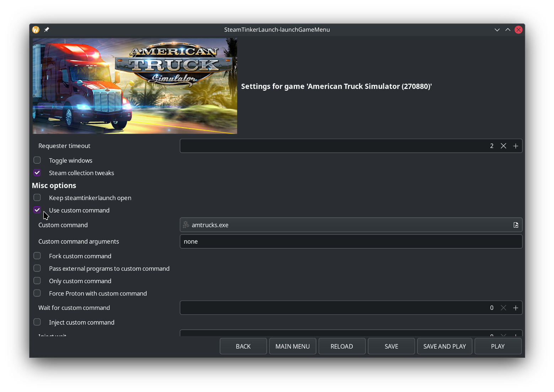The height and width of the screenshot is (392, 554).
Task: Check Force Proton with custom command
Action: (x=37, y=293)
